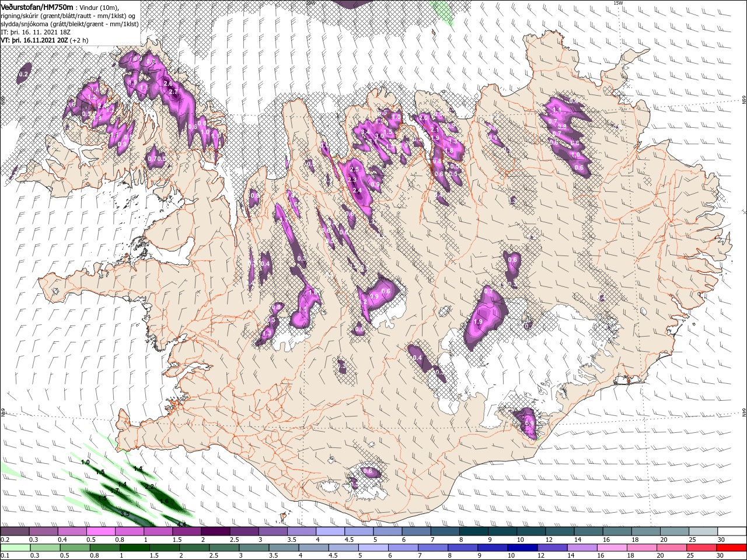Image resolution: width=747 pixels, height=560 pixels.
Task: Click the Veðurstofan/HM750m title text
Action: click(x=37, y=6)
